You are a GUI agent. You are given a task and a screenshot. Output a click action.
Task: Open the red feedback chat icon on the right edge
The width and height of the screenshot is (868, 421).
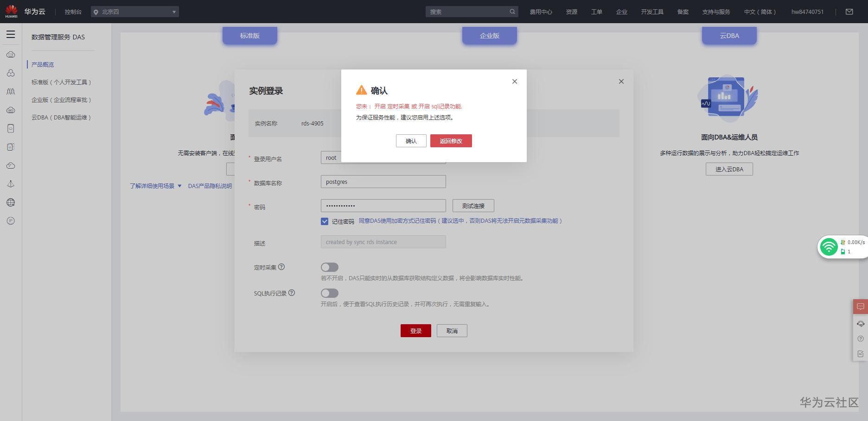[x=861, y=307]
